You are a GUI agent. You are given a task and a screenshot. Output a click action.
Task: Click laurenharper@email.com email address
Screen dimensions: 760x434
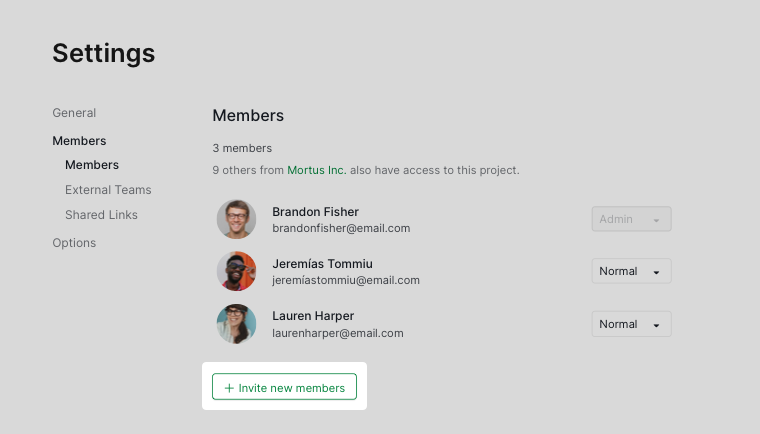[x=338, y=334]
